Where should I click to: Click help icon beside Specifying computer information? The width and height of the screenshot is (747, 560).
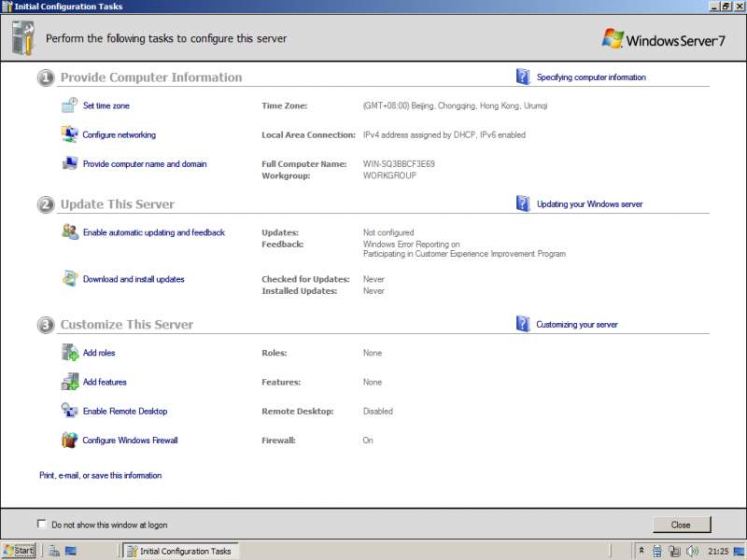523,77
